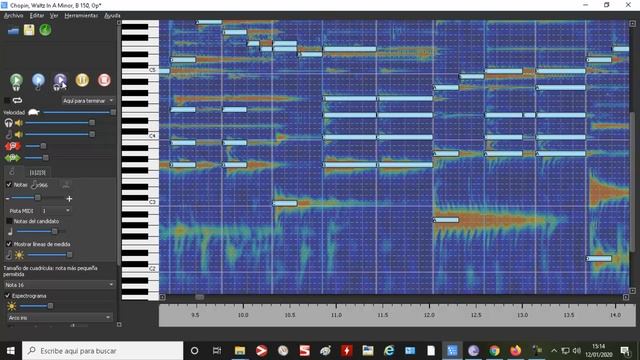Screen dimensions: 640x360
Task: Open Google Chrome from the taskbar
Action: coord(494,351)
